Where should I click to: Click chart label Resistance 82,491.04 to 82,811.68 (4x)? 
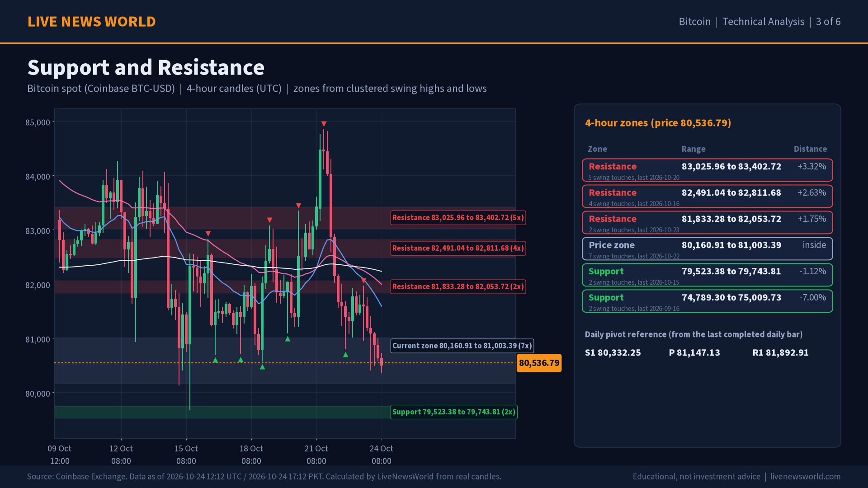point(458,248)
